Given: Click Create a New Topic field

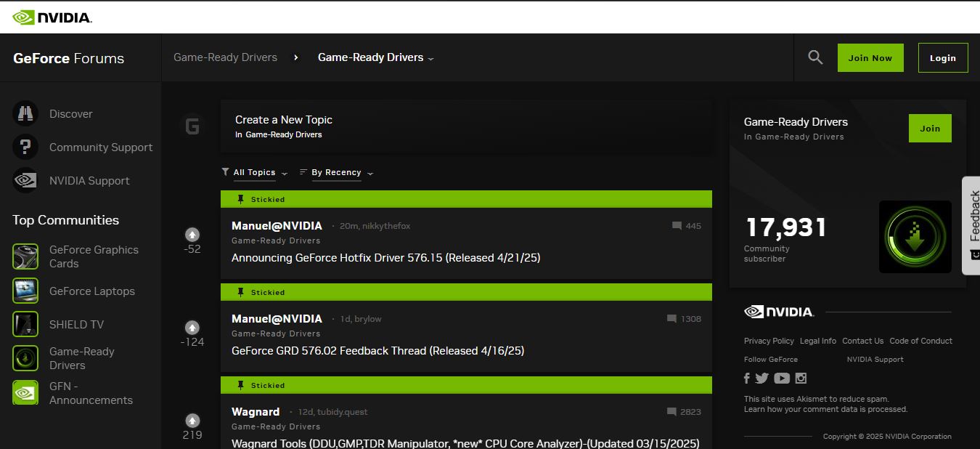Looking at the screenshot, I should (x=466, y=126).
